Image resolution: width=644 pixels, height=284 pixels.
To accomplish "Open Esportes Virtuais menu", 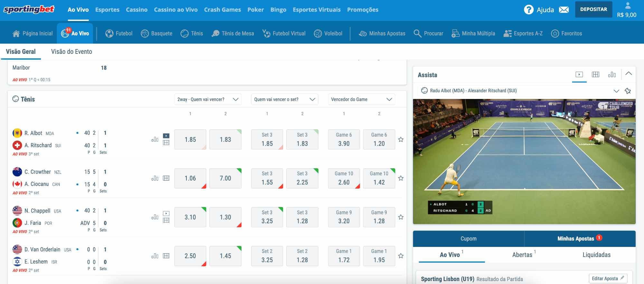I will [x=317, y=10].
